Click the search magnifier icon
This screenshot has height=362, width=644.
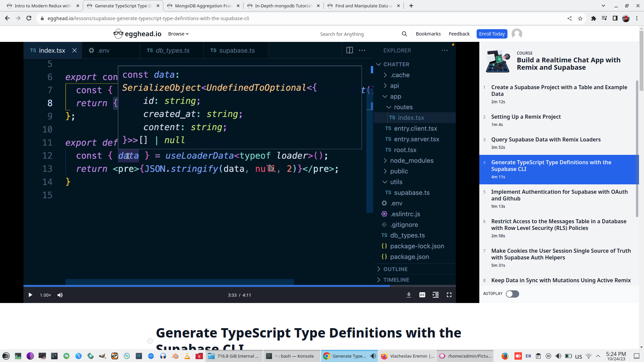point(404,34)
